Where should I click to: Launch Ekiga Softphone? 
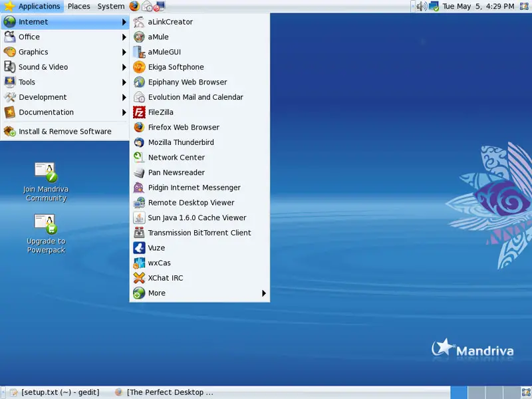199,67
